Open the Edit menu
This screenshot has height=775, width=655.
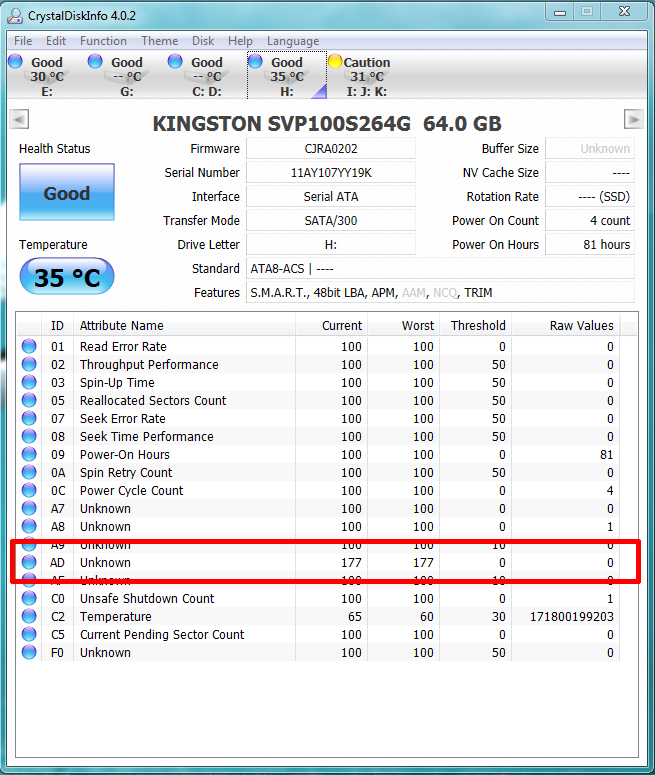(x=56, y=41)
